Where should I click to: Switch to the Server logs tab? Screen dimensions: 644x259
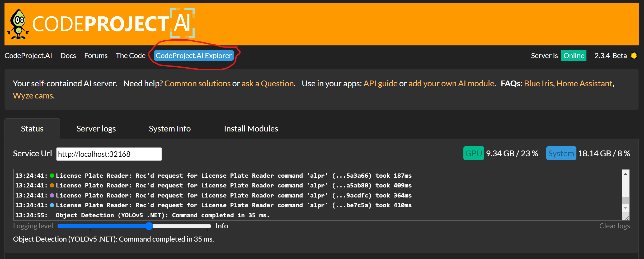[x=96, y=129]
